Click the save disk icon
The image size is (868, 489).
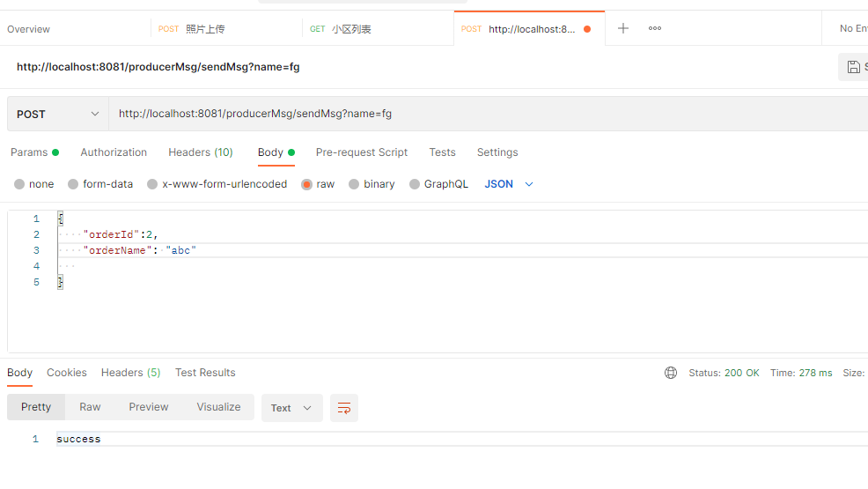pos(854,67)
